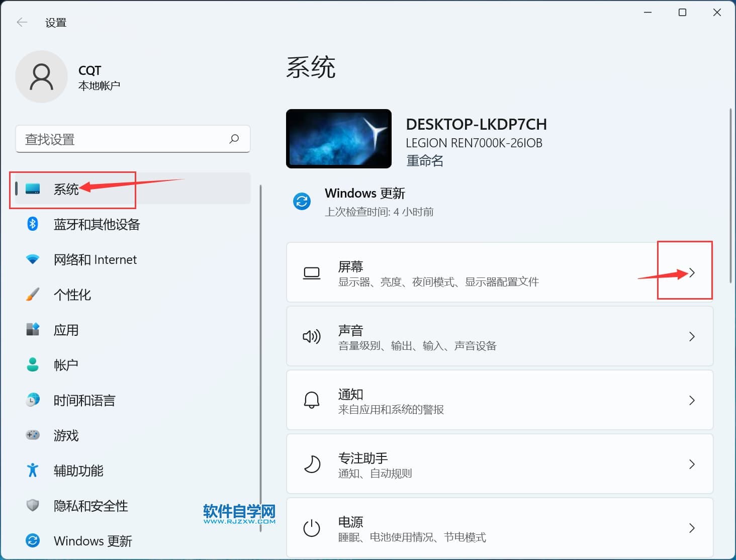
Task: Click the search magnifier icon
Action: point(234,139)
